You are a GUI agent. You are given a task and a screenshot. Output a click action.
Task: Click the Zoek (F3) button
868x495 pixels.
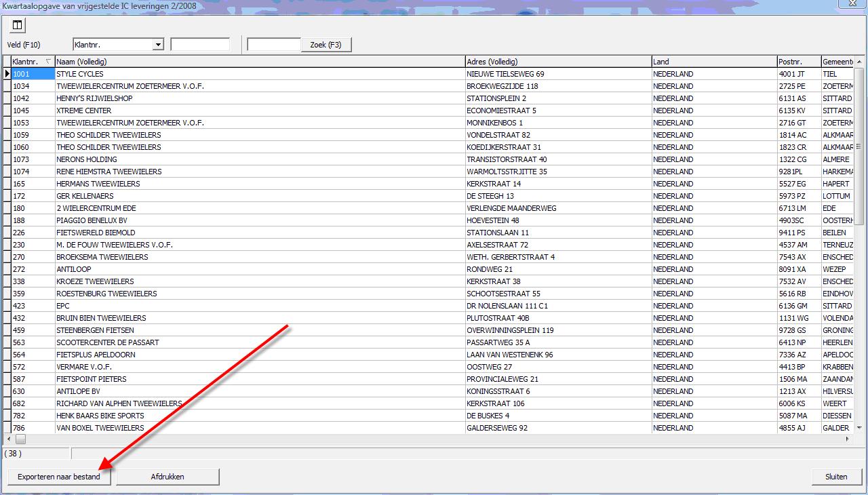pyautogui.click(x=326, y=45)
